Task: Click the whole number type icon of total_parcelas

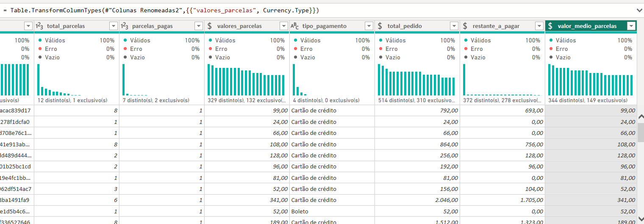Action: tap(39, 26)
